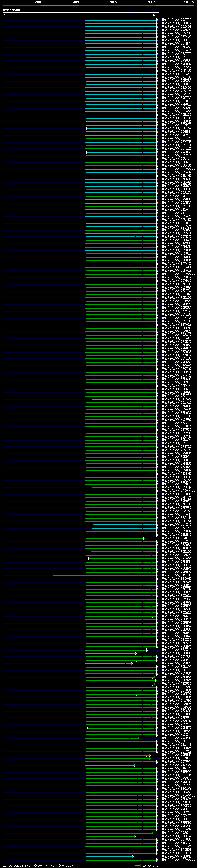Click hit label UniRef100_P93611

[177, 833]
